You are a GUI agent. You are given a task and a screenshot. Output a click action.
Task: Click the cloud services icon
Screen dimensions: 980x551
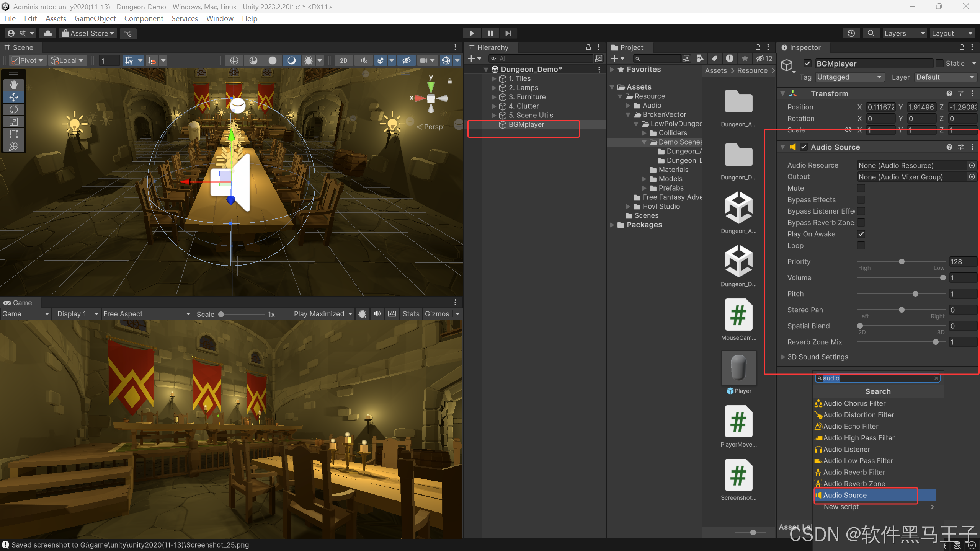[48, 33]
